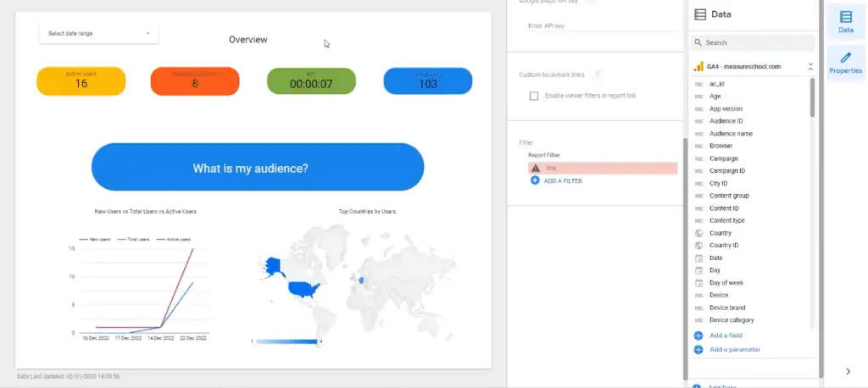Click the plus icon next to Add a field
This screenshot has width=868, height=388.
tap(698, 335)
